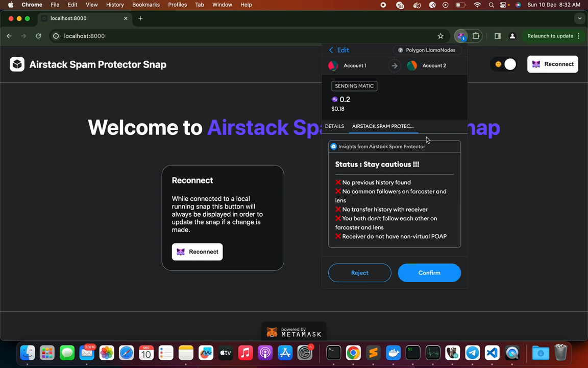Open the Chrome three-dot menu
This screenshot has height=368, width=588.
point(579,36)
